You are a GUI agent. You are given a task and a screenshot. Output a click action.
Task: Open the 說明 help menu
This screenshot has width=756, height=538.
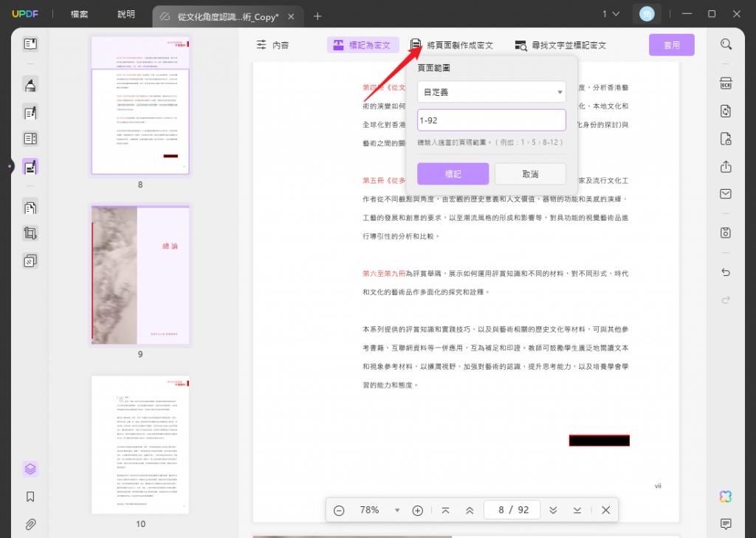click(126, 14)
